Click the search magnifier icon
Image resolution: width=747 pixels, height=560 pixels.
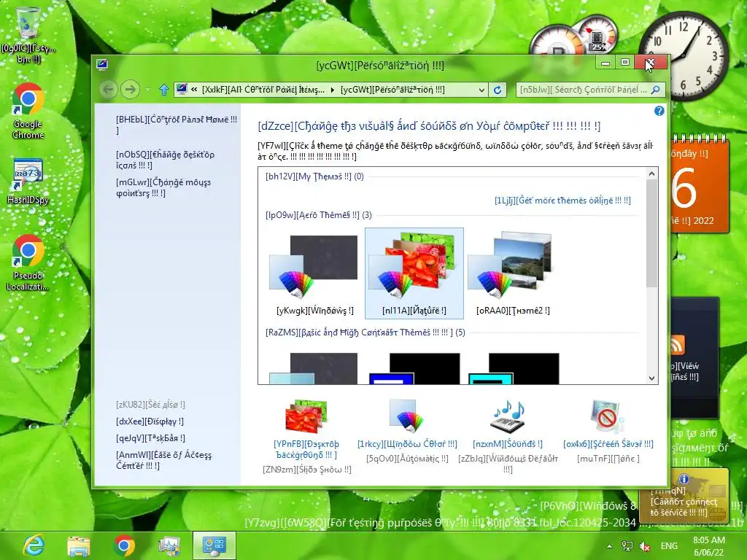656,90
